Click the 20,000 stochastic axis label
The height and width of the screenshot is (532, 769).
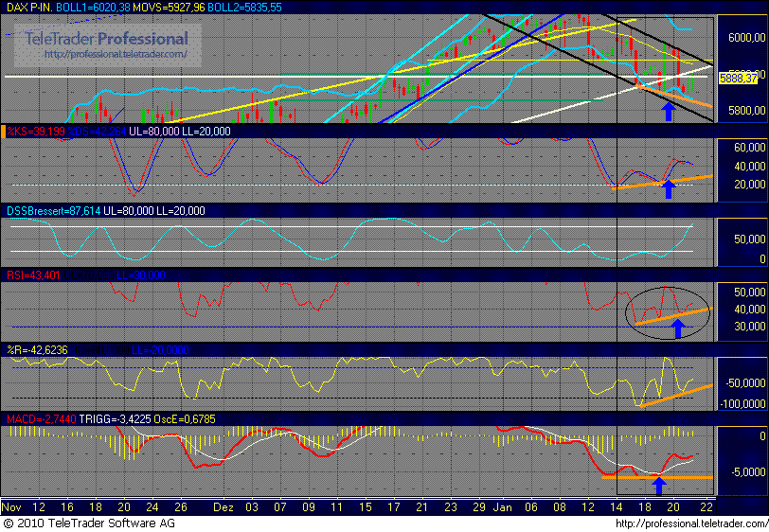click(749, 185)
